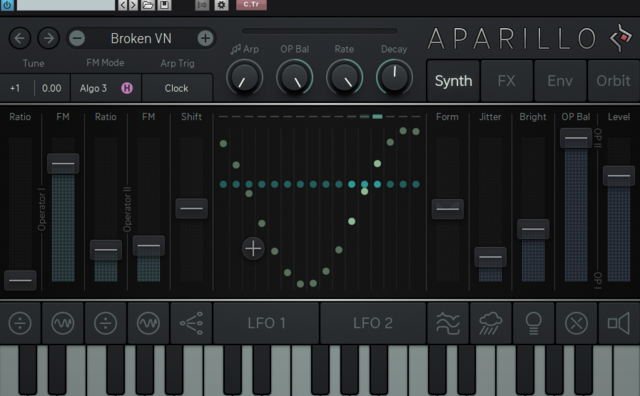Select the Level speaker icon
The width and height of the screenshot is (640, 396).
(619, 323)
